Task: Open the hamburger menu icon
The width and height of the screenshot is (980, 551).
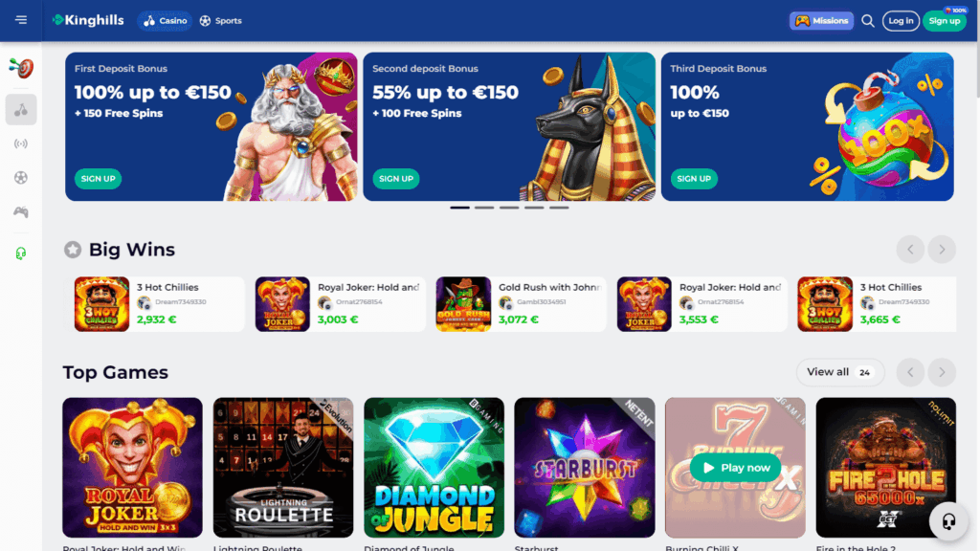Action: [x=21, y=21]
